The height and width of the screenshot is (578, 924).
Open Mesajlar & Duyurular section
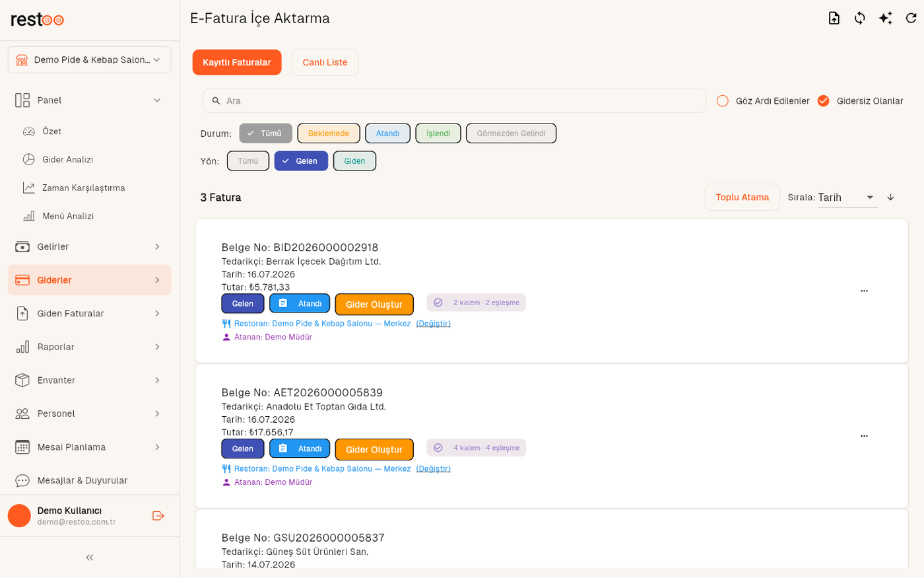(90, 480)
